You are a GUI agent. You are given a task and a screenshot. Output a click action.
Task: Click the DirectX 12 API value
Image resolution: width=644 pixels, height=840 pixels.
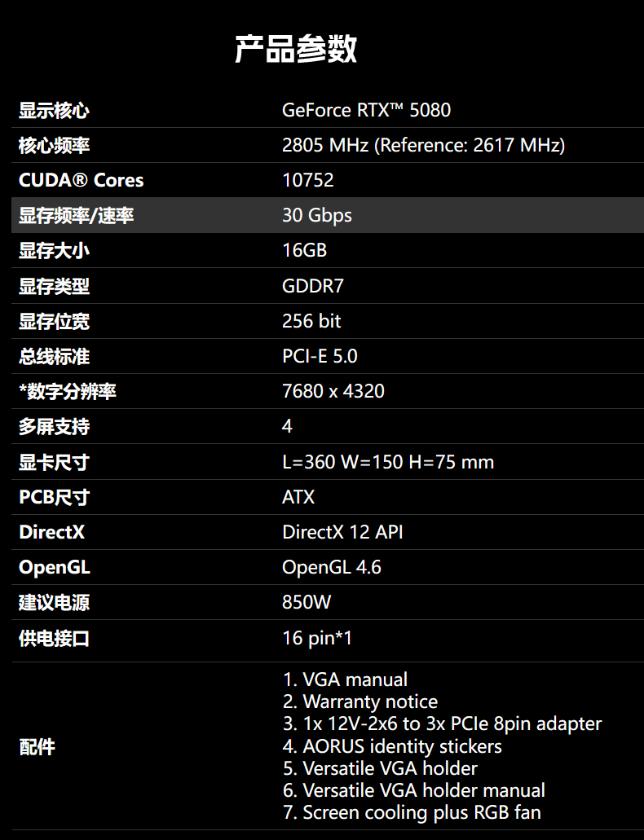click(x=342, y=533)
